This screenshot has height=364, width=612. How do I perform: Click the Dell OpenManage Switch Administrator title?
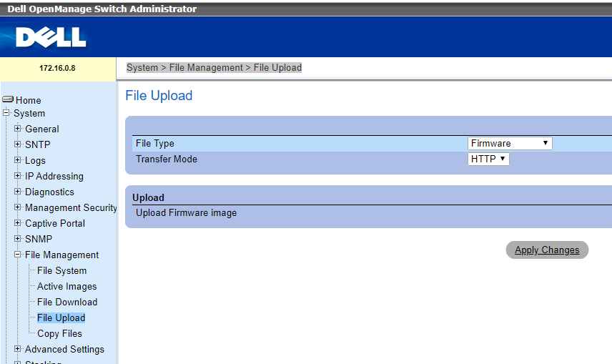coord(102,9)
